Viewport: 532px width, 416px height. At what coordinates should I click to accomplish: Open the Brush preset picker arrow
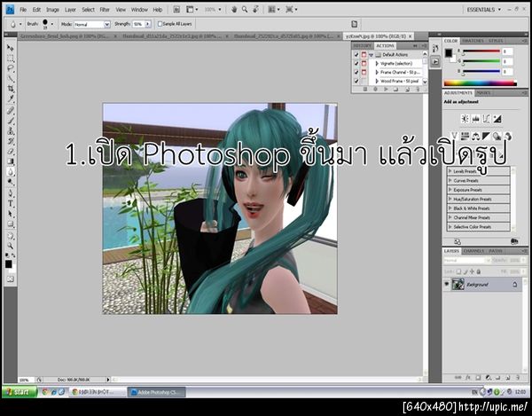52,24
